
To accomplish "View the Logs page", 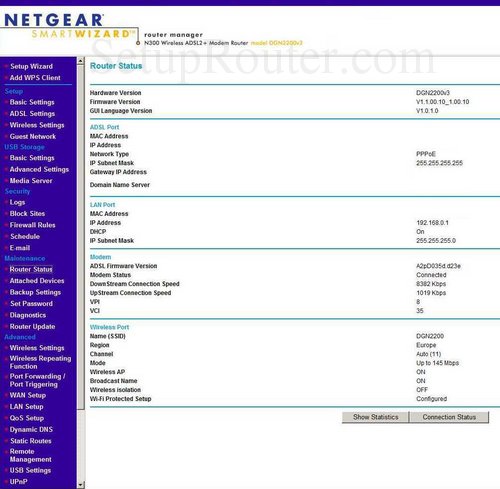I will 17,202.
